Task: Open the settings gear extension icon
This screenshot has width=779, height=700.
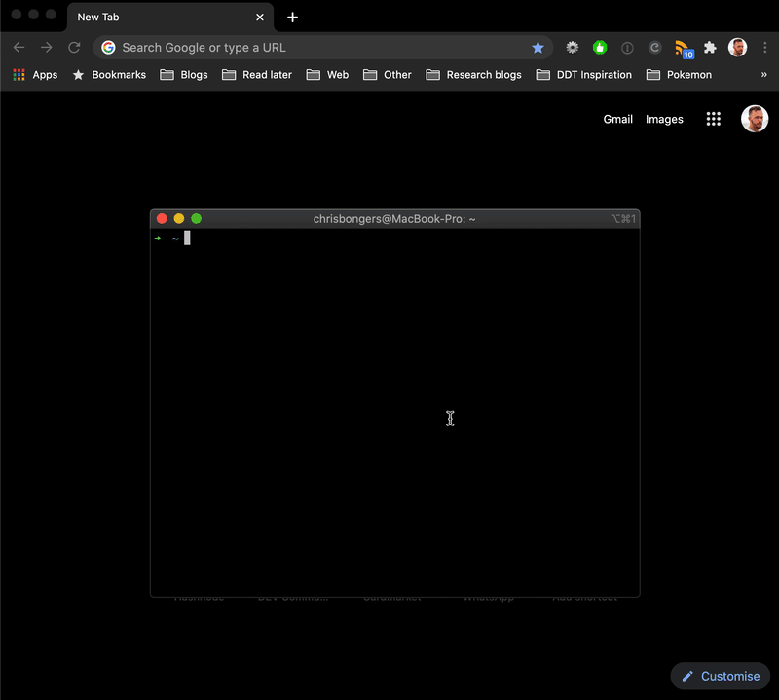Action: coord(572,47)
